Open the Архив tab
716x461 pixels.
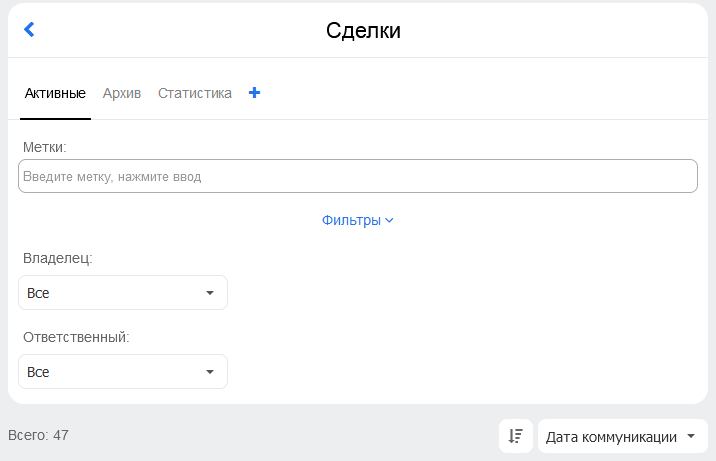[121, 93]
